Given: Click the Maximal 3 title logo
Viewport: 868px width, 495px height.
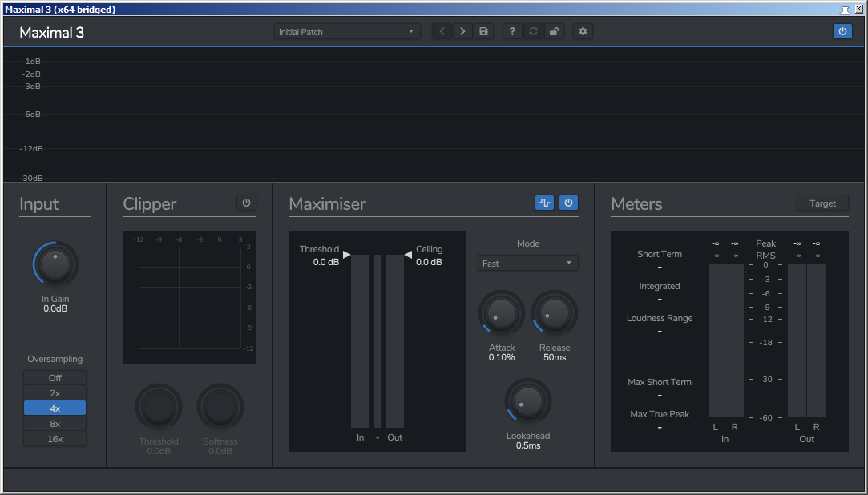Looking at the screenshot, I should pos(51,33).
